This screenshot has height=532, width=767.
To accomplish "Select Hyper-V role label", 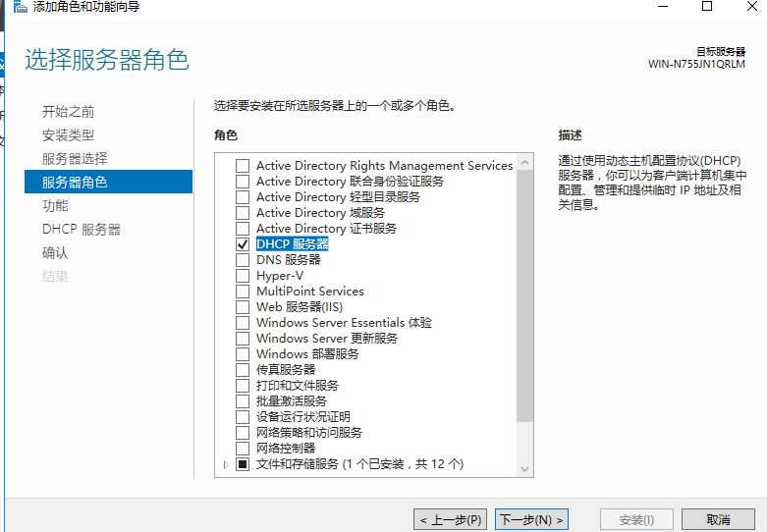I will 280,276.
